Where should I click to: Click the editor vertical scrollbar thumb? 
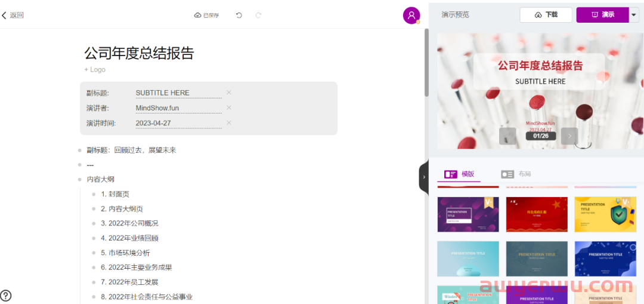click(426, 63)
